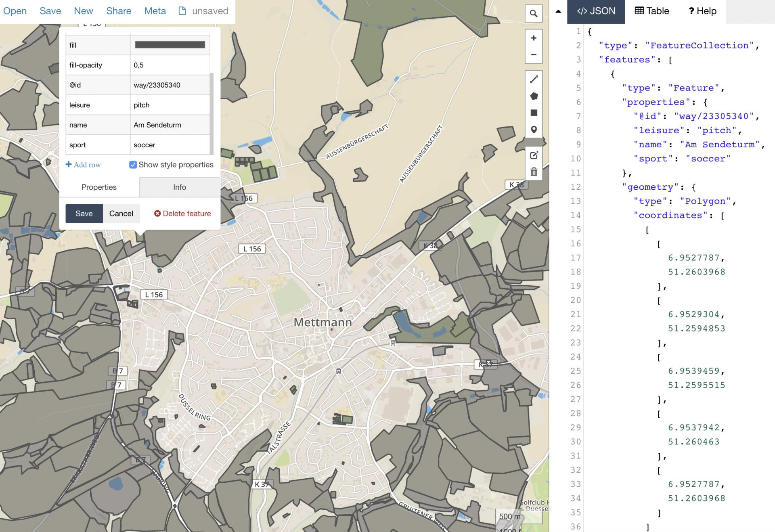The image size is (775, 532).
Task: Select the draw polyline tool
Action: 533,80
